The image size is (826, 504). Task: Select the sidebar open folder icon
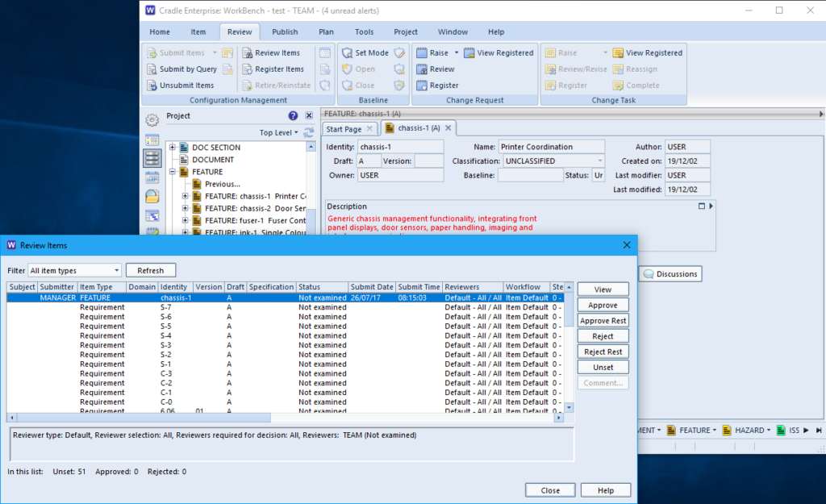click(x=152, y=197)
